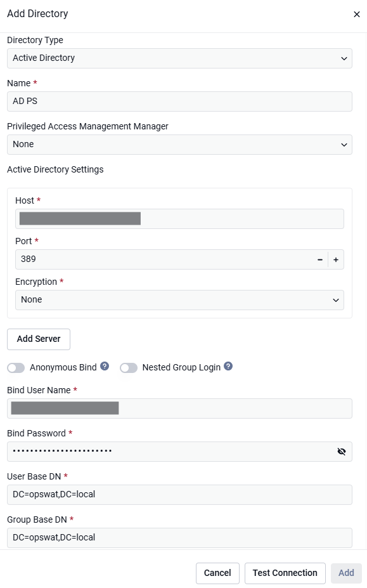Focus the User Base DN field
Image resolution: width=367 pixels, height=588 pixels.
coord(179,495)
